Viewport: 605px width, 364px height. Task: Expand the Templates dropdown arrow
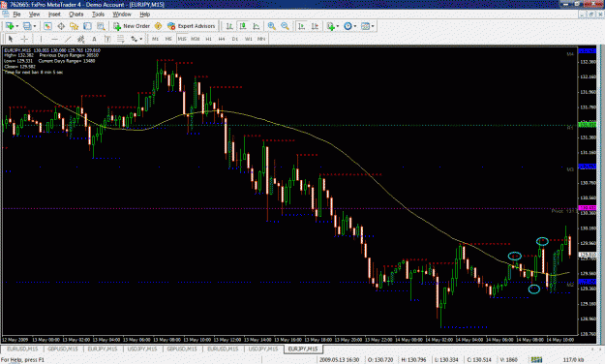coord(373,26)
